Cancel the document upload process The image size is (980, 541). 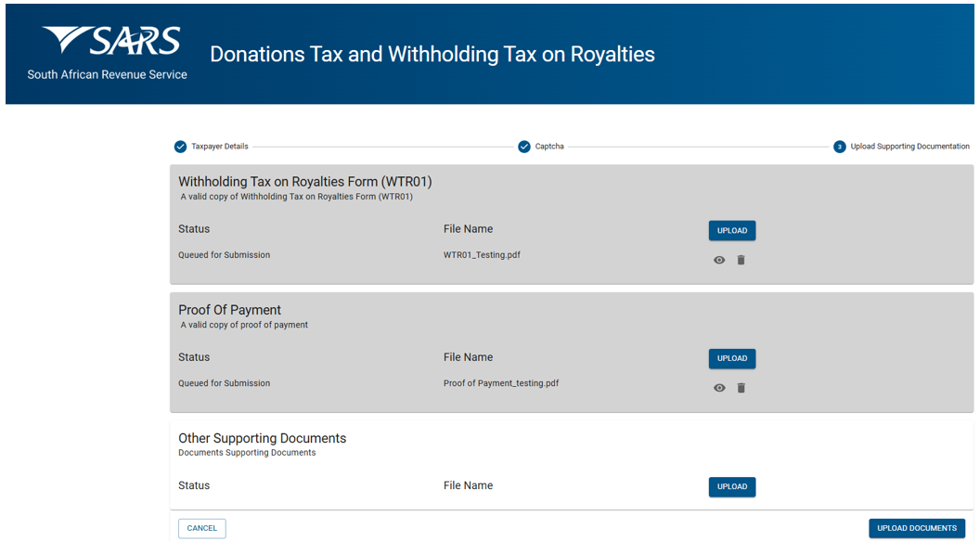pos(201,528)
